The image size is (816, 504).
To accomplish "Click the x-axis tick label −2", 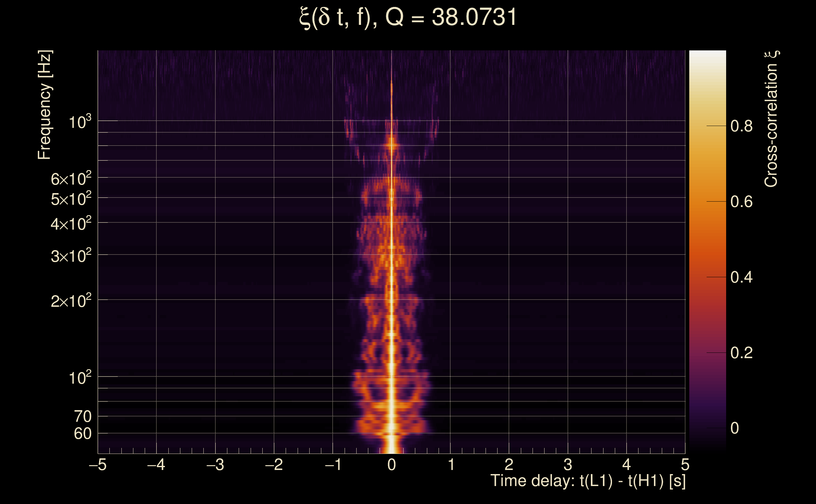I will pyautogui.click(x=274, y=465).
